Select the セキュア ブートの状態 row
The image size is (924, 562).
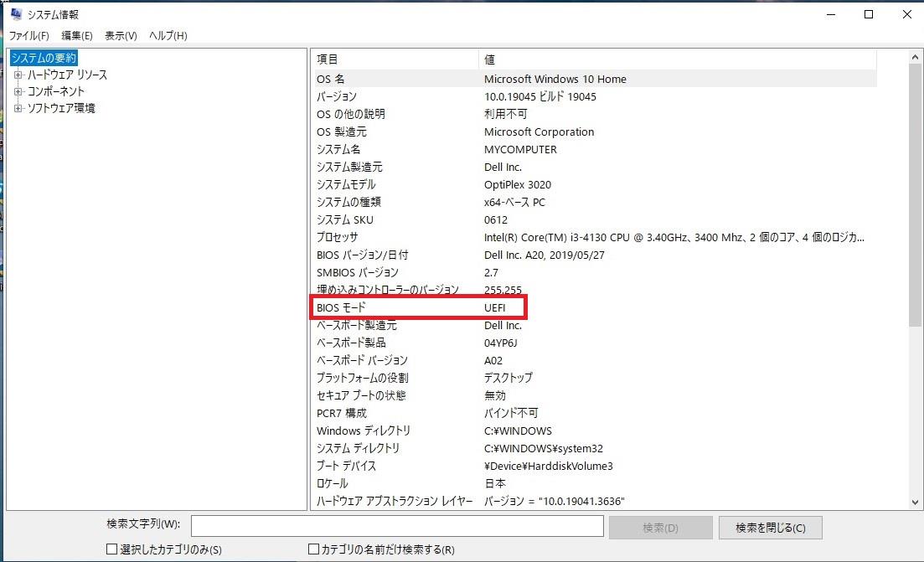tap(594, 396)
